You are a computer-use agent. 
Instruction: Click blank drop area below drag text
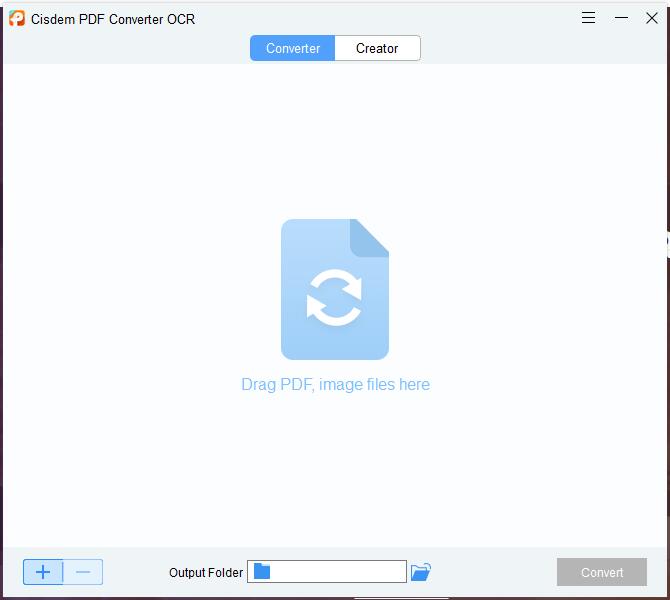pos(335,470)
